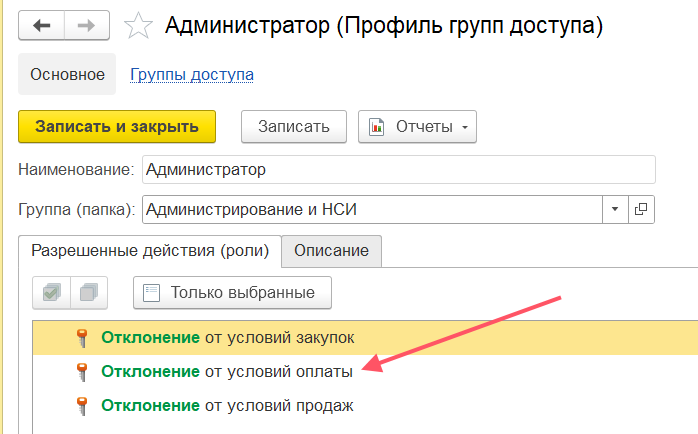The image size is (698, 434).
Task: Add profile to favorites with star icon
Action: (137, 27)
